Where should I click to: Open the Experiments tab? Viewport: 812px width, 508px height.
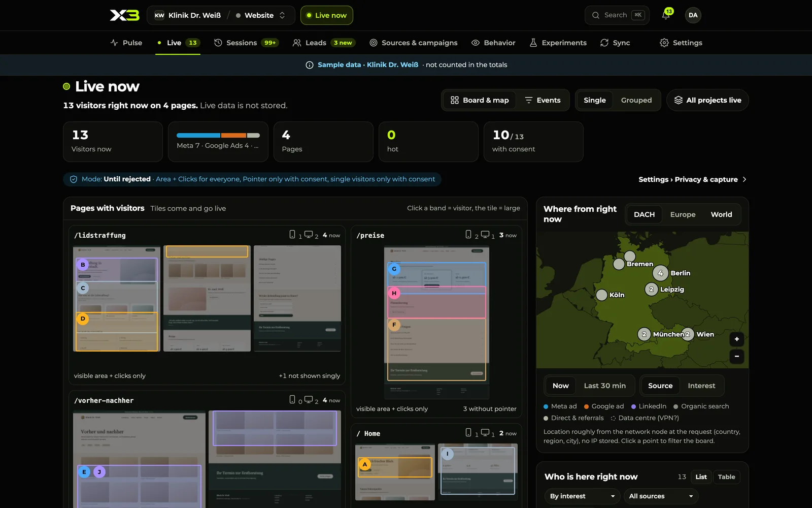tap(558, 43)
